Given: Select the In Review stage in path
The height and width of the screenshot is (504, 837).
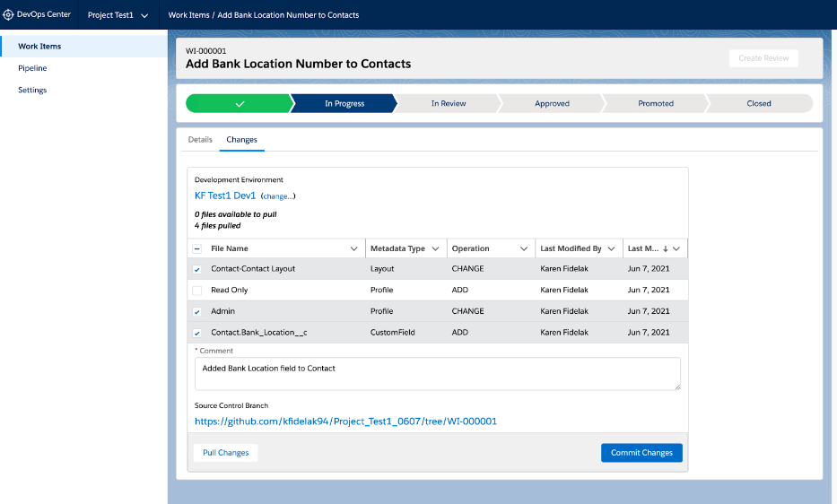Looking at the screenshot, I should click(448, 103).
